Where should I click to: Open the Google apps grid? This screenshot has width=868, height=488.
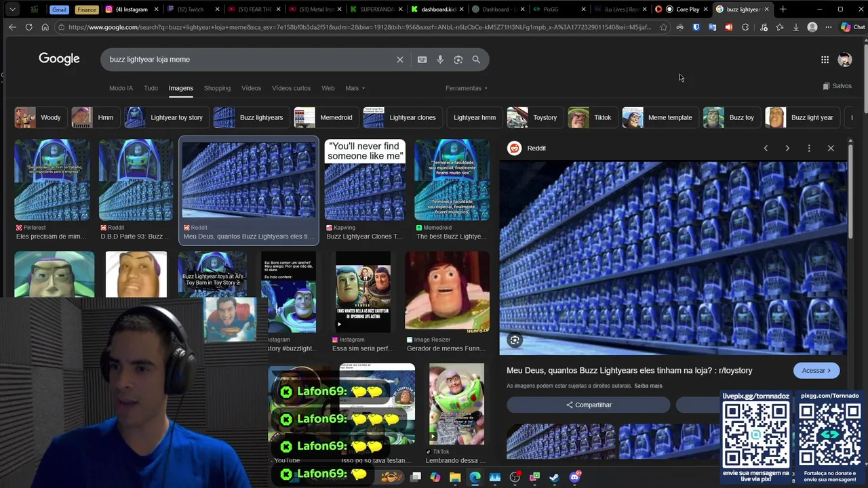pyautogui.click(x=825, y=60)
